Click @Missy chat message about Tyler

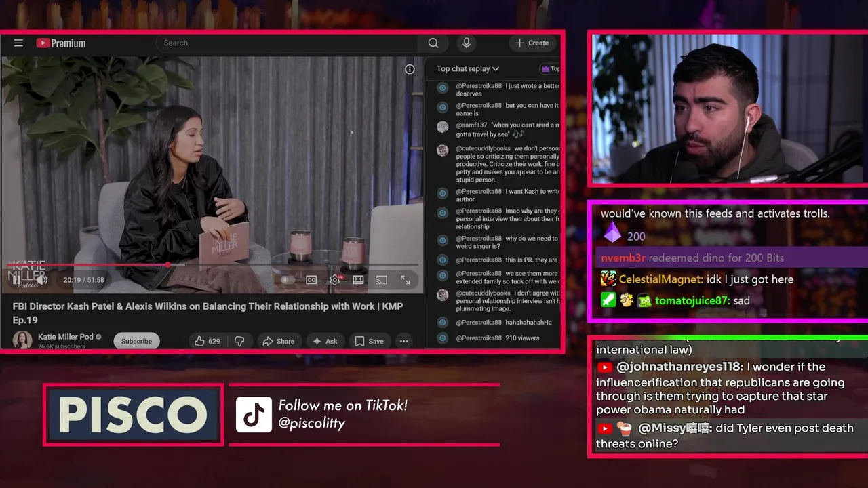click(724, 436)
